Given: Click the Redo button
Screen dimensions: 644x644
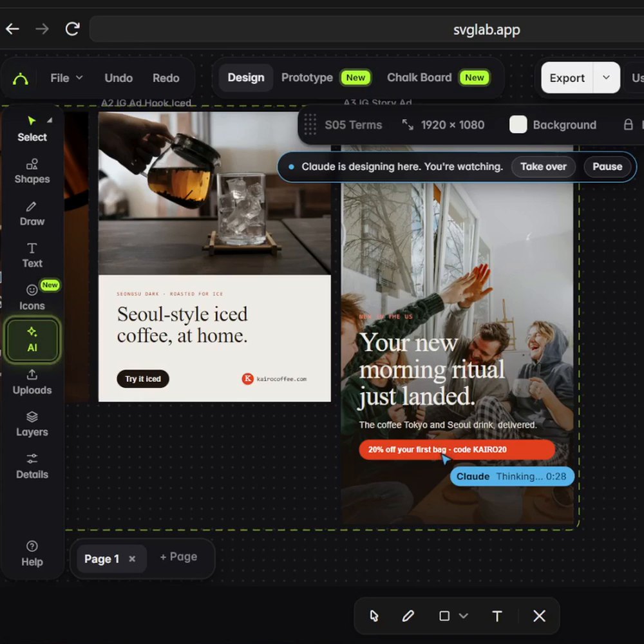Looking at the screenshot, I should click(166, 78).
